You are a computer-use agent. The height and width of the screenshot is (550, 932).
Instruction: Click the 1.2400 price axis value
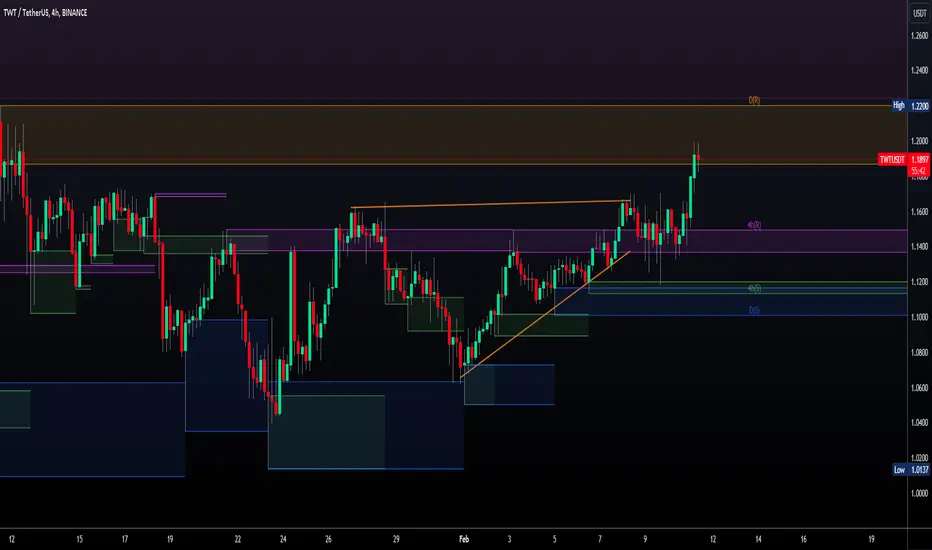(919, 71)
